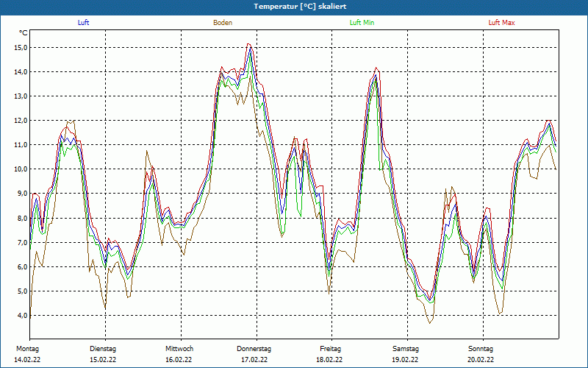Image resolution: width=588 pixels, height=368 pixels.
Task: Click the 'Freitag' day label
Action: click(x=330, y=349)
